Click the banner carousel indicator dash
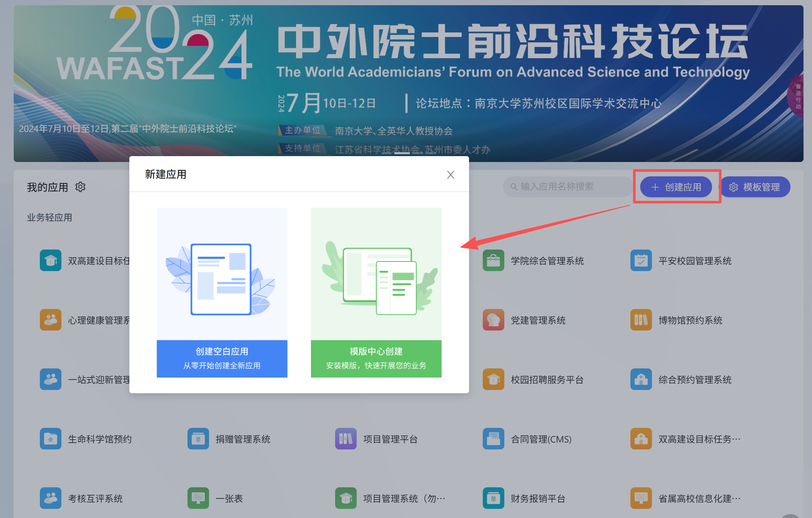 pos(402,153)
